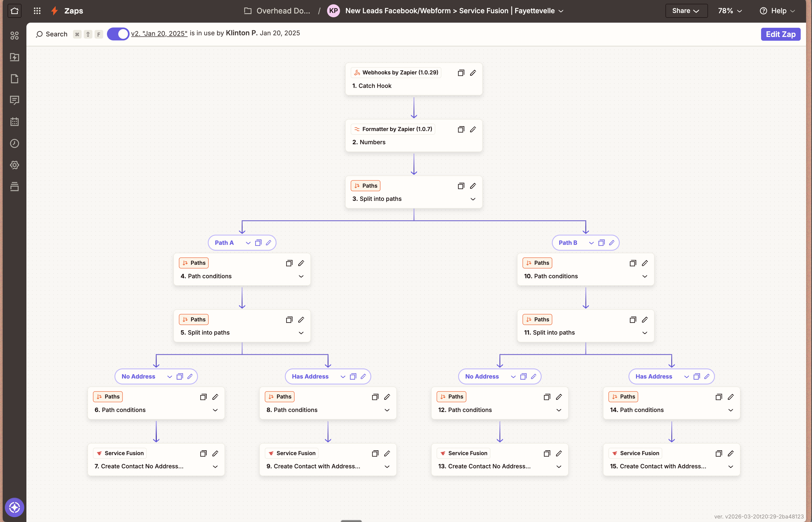The width and height of the screenshot is (812, 522).
Task: Open the versions stack icon in sidebar
Action: (14, 186)
